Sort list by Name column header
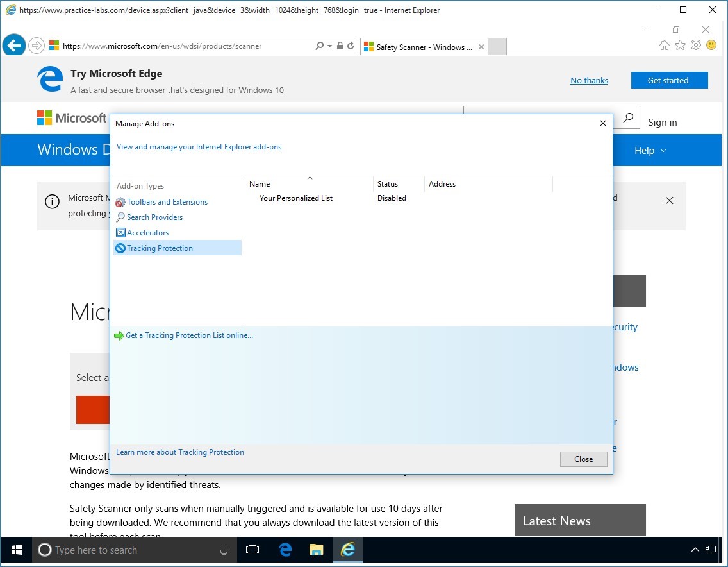The image size is (728, 567). 310,184
